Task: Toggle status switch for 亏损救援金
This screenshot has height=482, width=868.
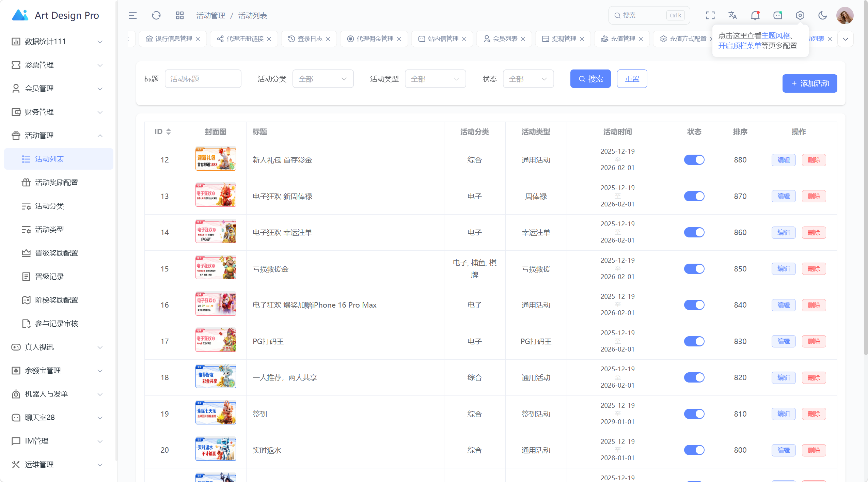Action: (694, 269)
